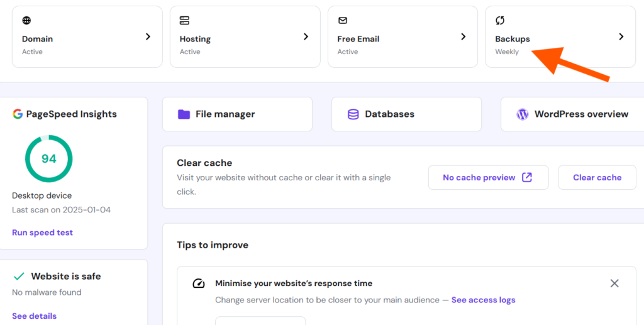Viewport: 644px width, 325px height.
Task: Open the Databases section
Action: tap(407, 114)
